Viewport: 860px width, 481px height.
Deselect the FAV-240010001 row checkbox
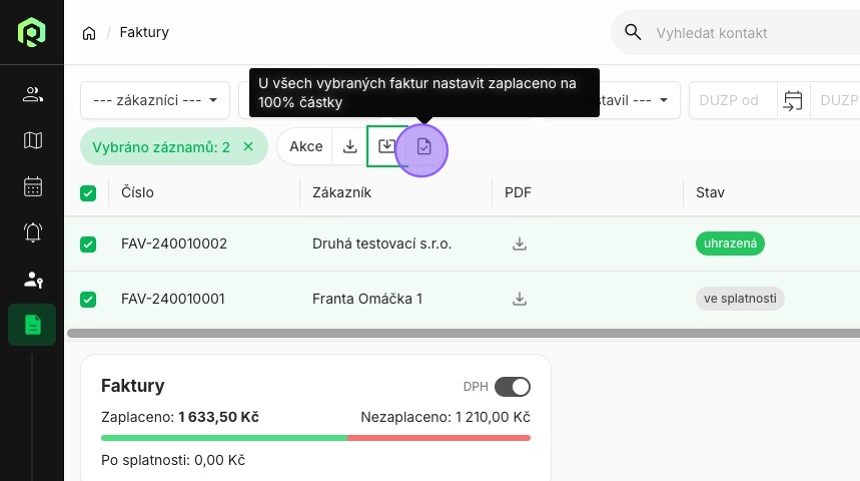88,299
